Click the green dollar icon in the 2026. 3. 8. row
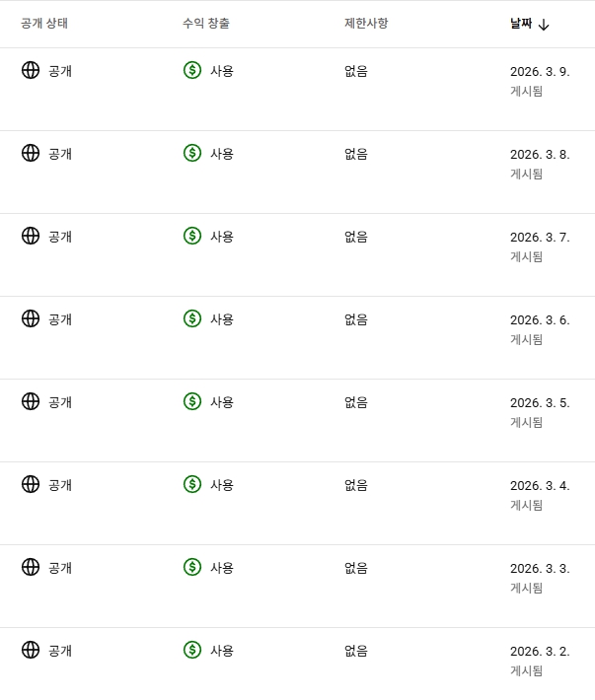Screen dimensions: 595x700 192,153
